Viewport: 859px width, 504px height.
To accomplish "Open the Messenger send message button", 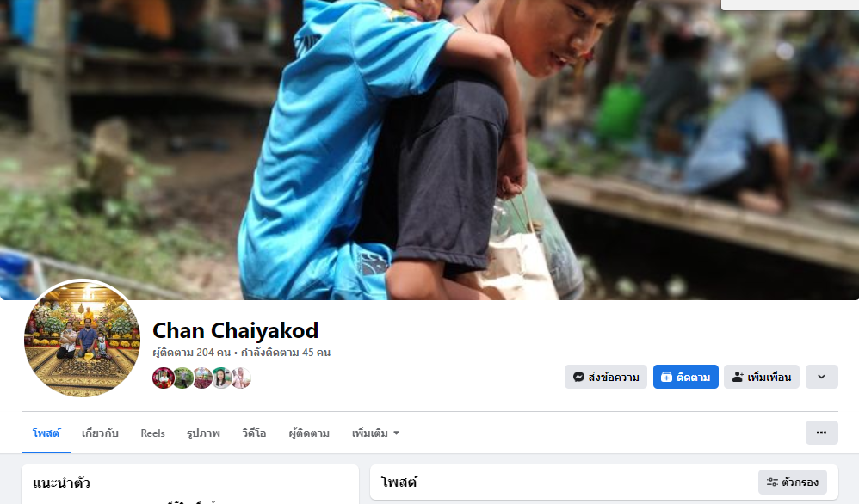I will coord(605,377).
